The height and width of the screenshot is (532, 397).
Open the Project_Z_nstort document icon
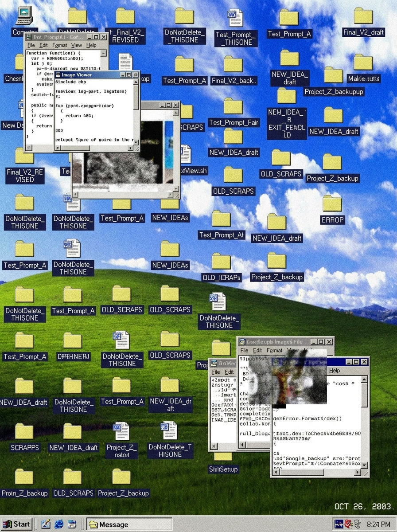[x=121, y=431]
